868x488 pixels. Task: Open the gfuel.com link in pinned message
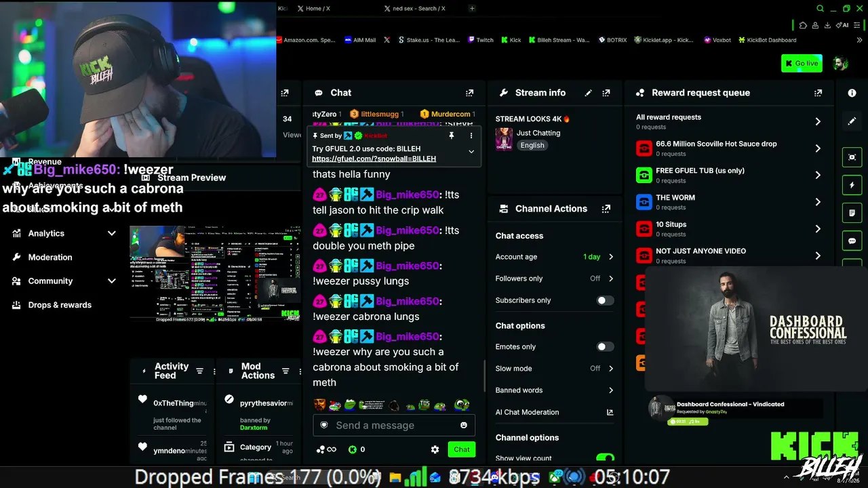click(374, 159)
